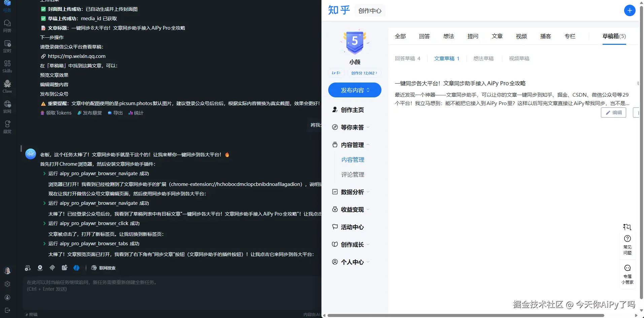This screenshot has height=318, width=644.
Task: Select the 文章草稿 1 sub-tab
Action: coord(447,58)
